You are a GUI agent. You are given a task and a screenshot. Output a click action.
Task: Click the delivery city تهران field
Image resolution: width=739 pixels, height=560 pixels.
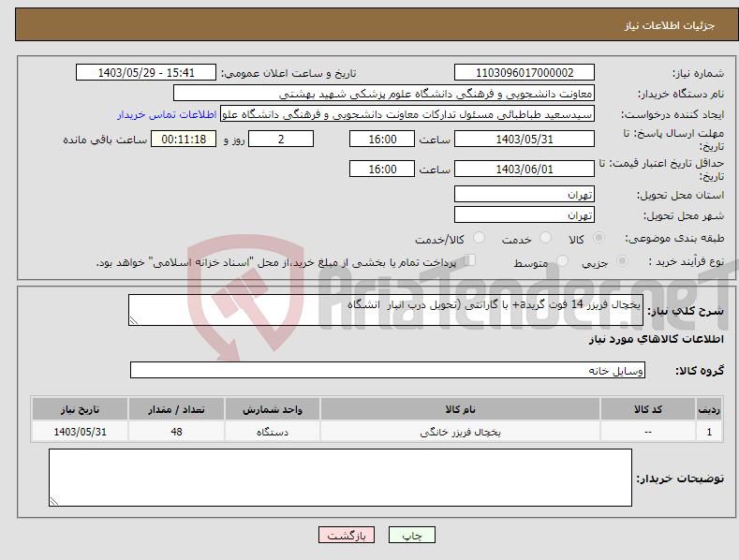pos(525,215)
